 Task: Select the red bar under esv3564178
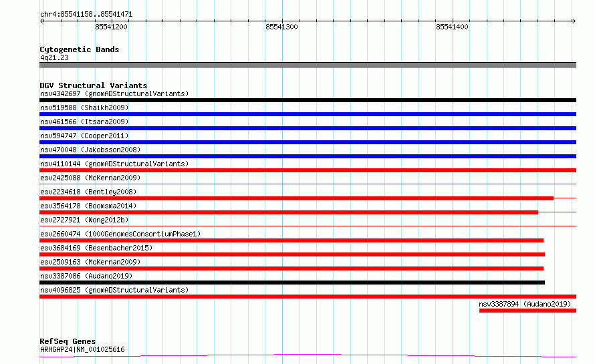click(x=289, y=212)
